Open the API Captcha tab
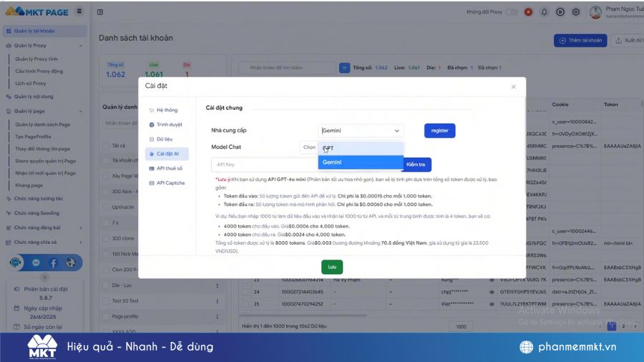The width and height of the screenshot is (644, 362). click(167, 182)
